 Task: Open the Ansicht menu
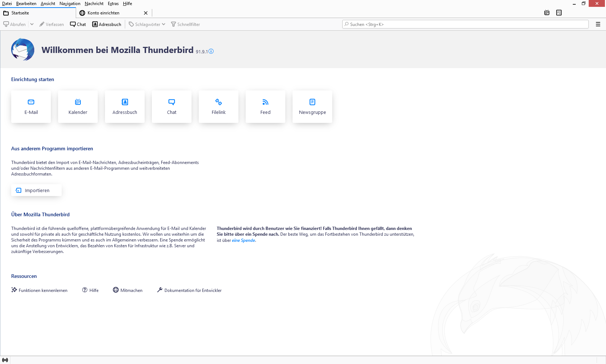pos(48,4)
